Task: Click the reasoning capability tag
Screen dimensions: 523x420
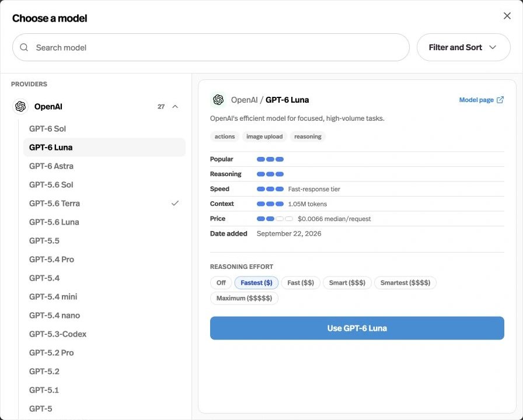Action: point(308,136)
